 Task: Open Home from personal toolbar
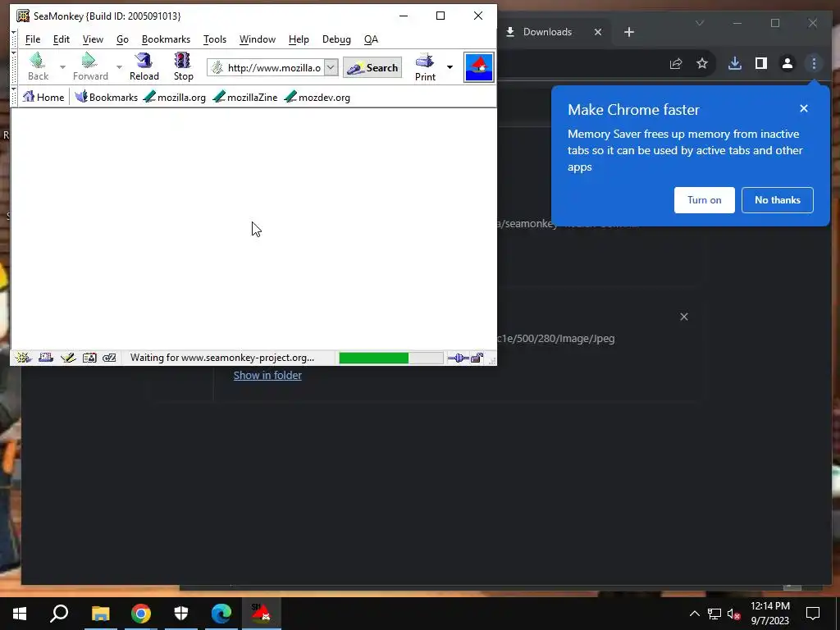[43, 97]
